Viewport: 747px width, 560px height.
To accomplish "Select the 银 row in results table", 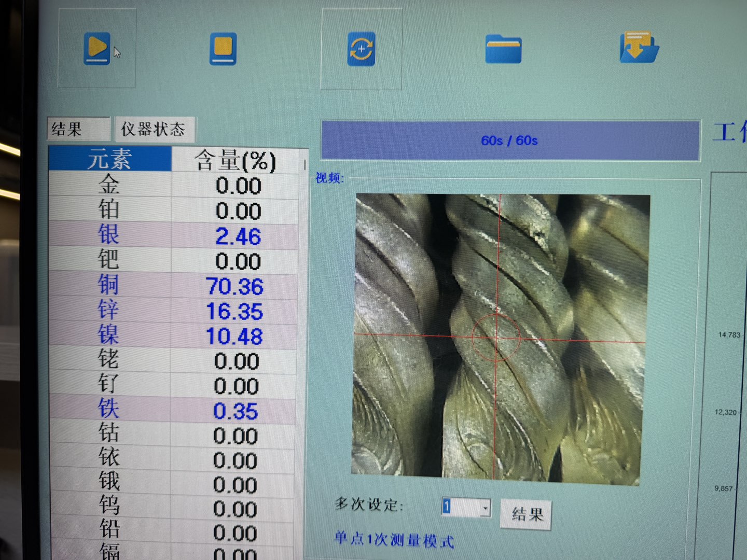I will pos(109,235).
